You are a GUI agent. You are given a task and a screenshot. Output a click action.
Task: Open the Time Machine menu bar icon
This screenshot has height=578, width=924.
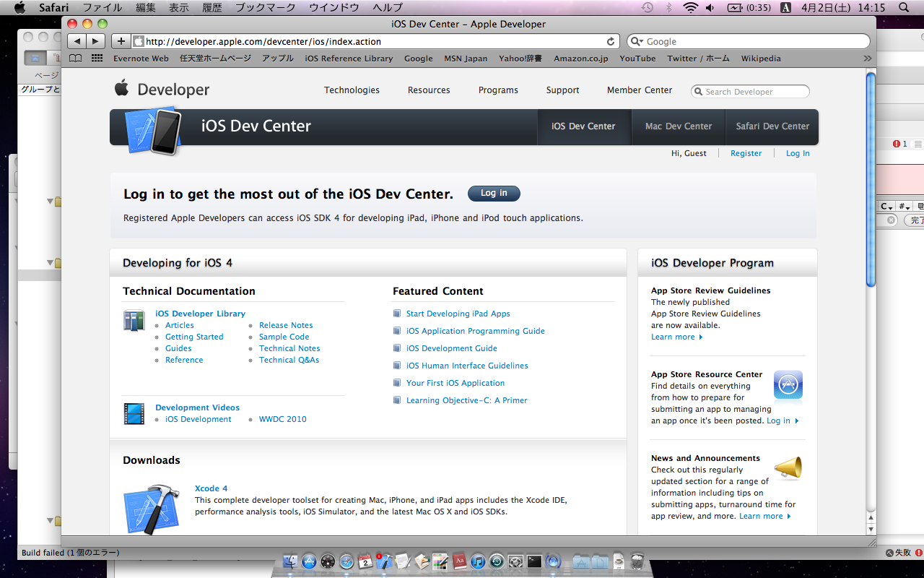coord(648,7)
